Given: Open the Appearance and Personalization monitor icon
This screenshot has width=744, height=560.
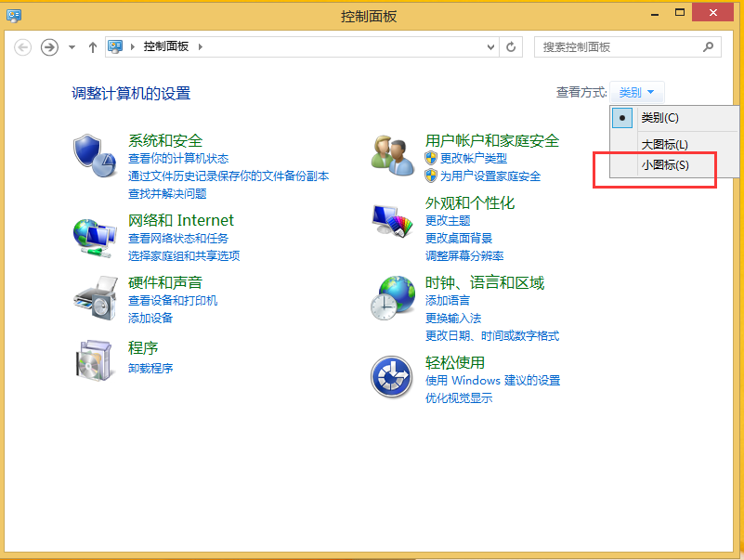Looking at the screenshot, I should click(x=392, y=221).
